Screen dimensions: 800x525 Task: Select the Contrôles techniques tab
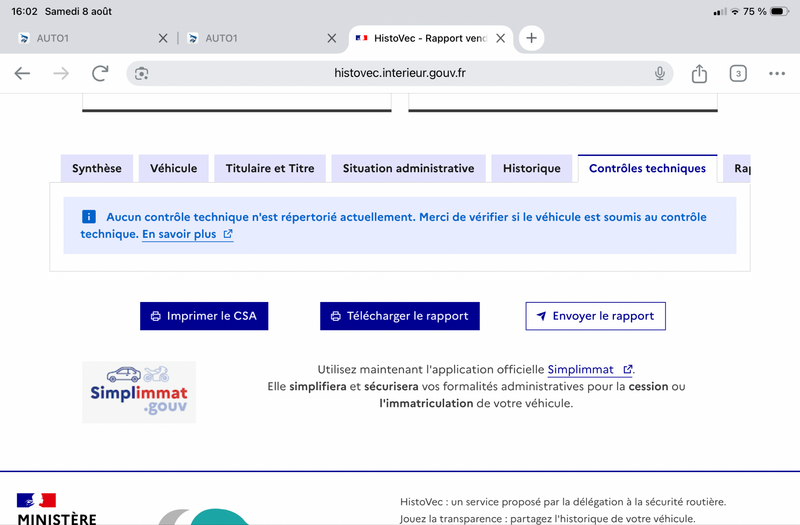click(x=647, y=168)
